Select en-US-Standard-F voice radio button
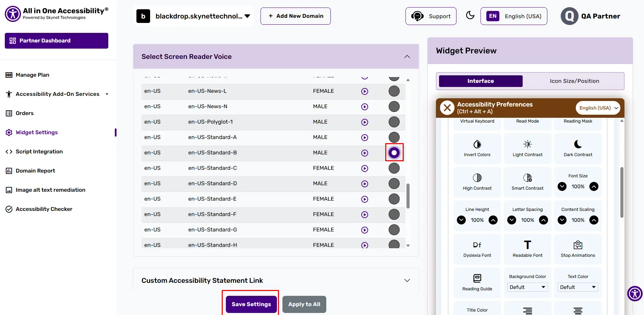The width and height of the screenshot is (644, 315). (394, 214)
